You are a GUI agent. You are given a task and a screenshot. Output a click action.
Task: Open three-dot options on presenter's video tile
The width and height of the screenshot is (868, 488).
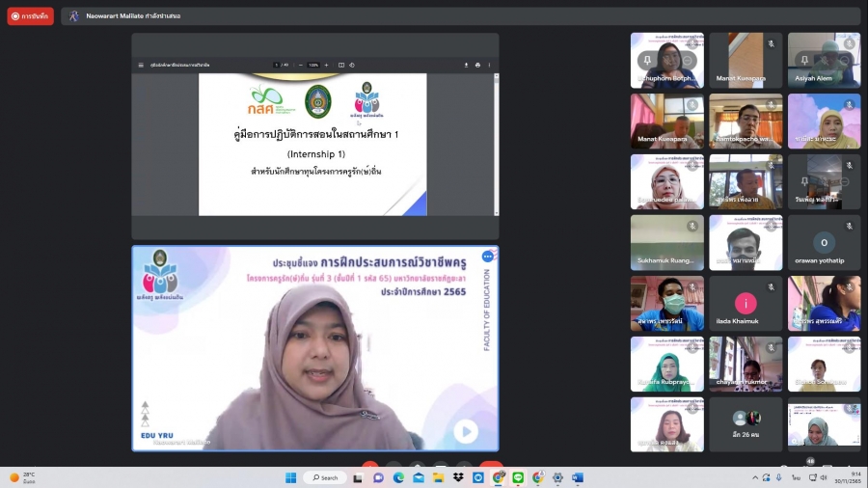(x=488, y=257)
